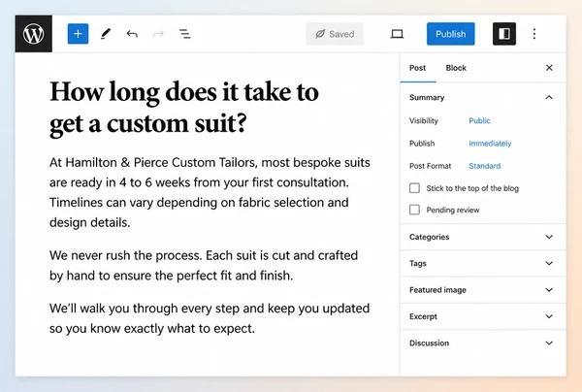Select the pencil Tools icon

106,34
